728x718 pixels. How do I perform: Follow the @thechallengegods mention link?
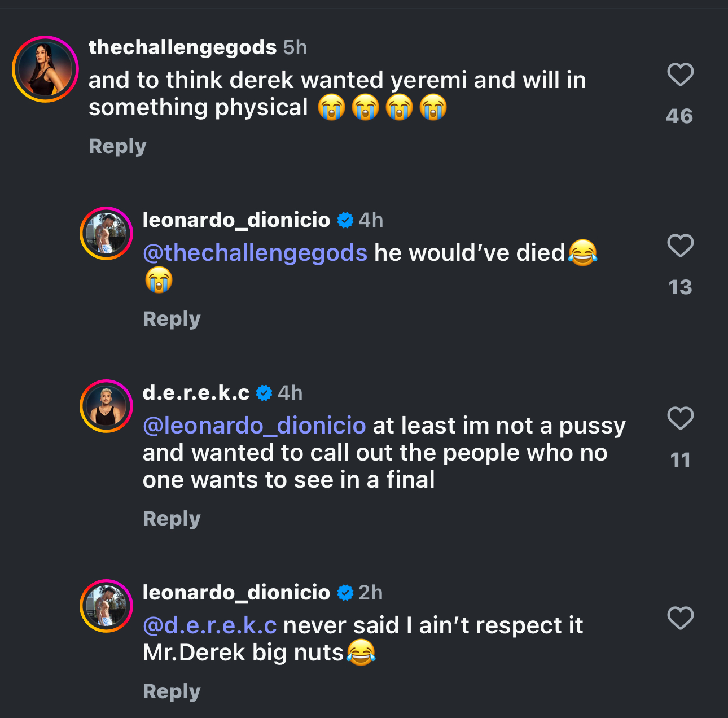pyautogui.click(x=255, y=253)
